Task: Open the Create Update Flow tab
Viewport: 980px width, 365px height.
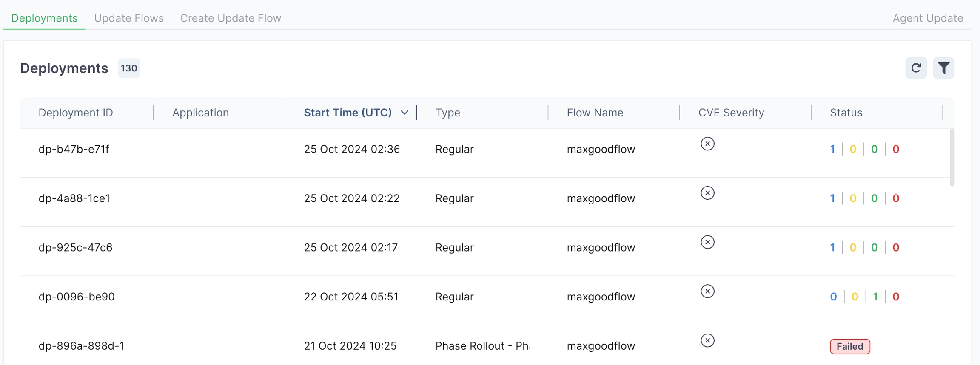Action: [x=231, y=18]
